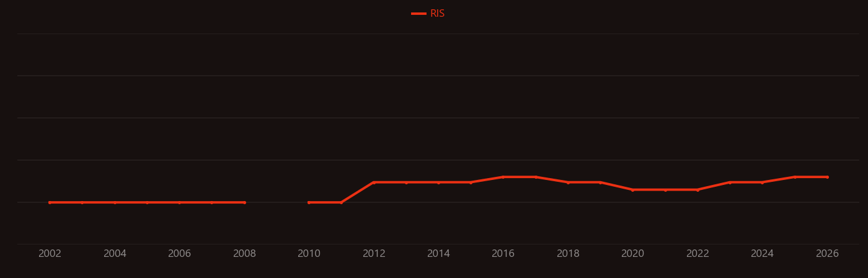Select the RIS data point at 2016
Image resolution: width=868 pixels, height=278 pixels.
coord(503,177)
